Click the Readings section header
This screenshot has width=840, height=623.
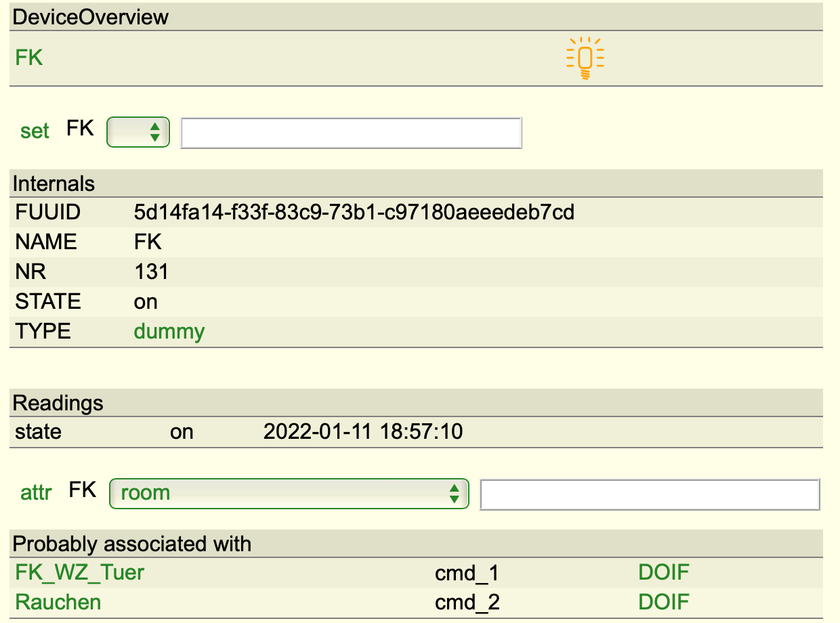coord(58,403)
